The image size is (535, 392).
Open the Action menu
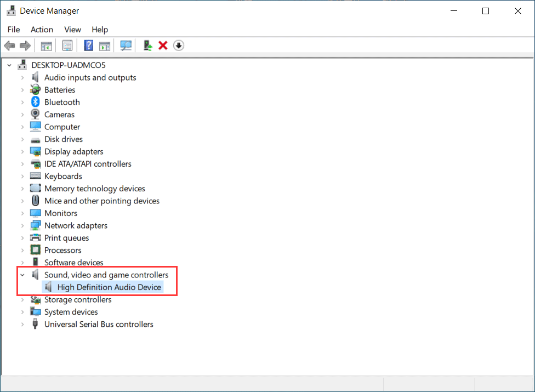pyautogui.click(x=42, y=30)
